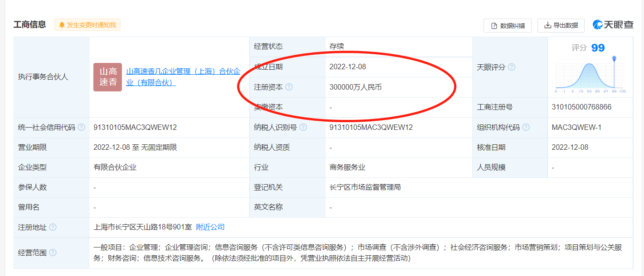644x276 pixels.
Task: Click help icon beside 注册资本
Action: (289, 87)
